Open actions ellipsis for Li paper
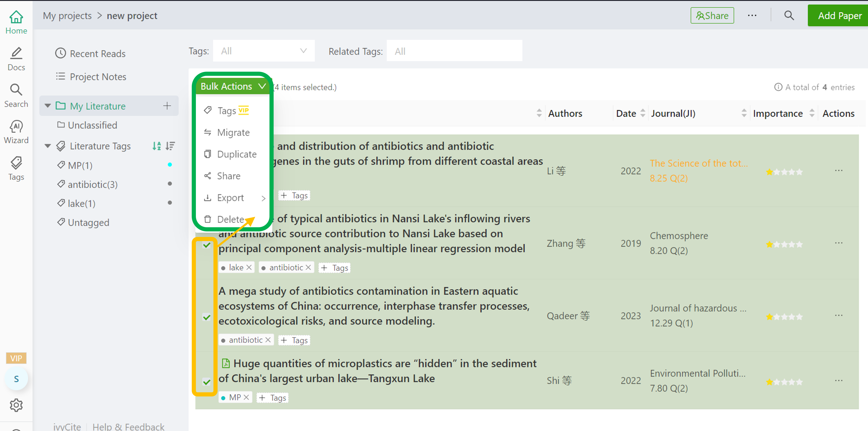 tap(839, 171)
